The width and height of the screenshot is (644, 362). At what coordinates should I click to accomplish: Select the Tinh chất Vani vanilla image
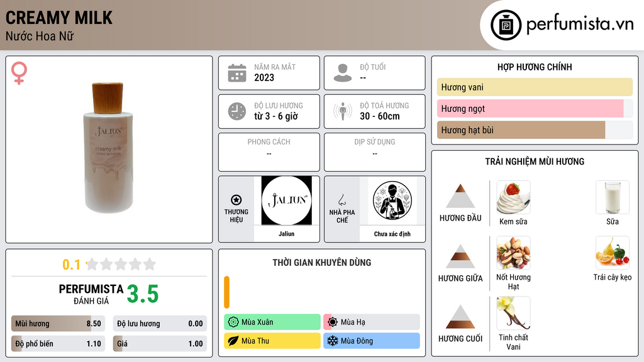tap(513, 313)
